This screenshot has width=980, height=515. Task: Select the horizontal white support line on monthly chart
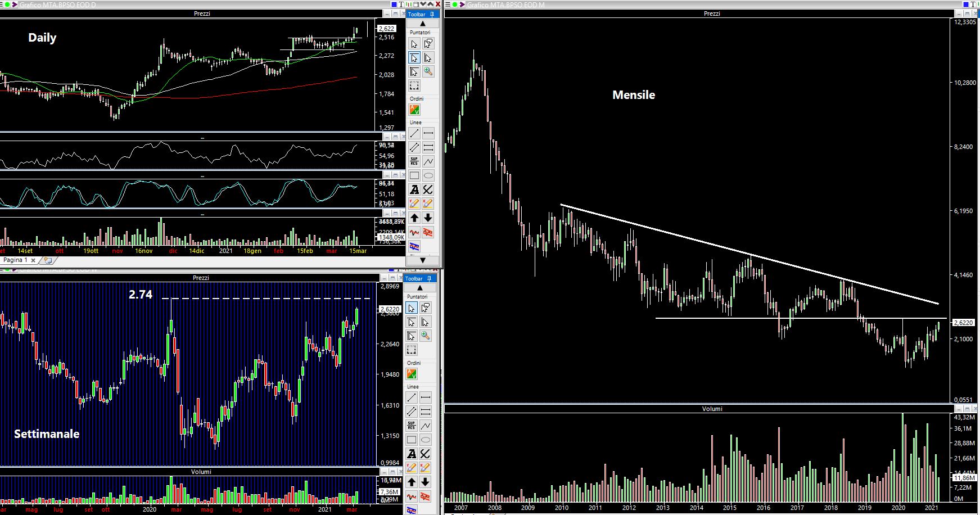tap(801, 319)
